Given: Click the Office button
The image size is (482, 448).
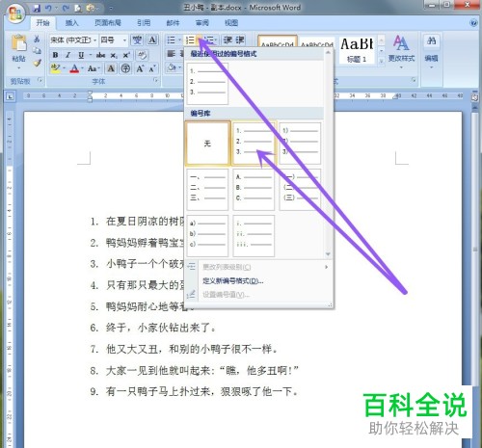Looking at the screenshot, I should [x=16, y=13].
